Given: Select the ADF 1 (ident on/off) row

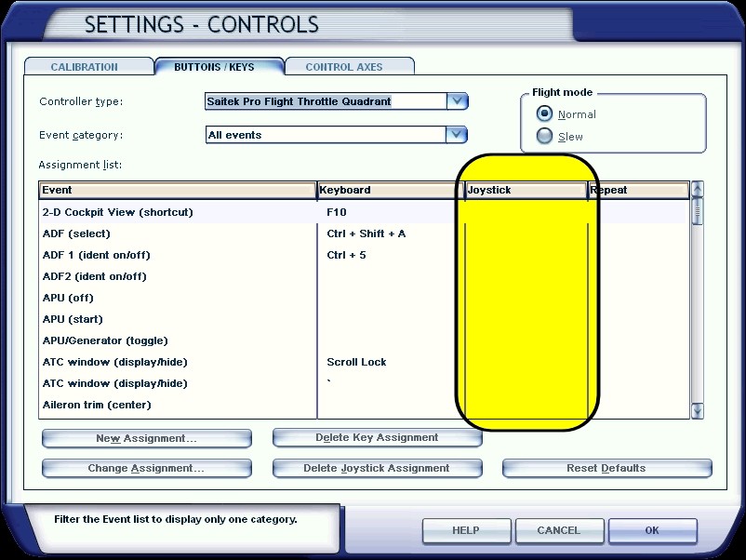Looking at the screenshot, I should [x=364, y=255].
